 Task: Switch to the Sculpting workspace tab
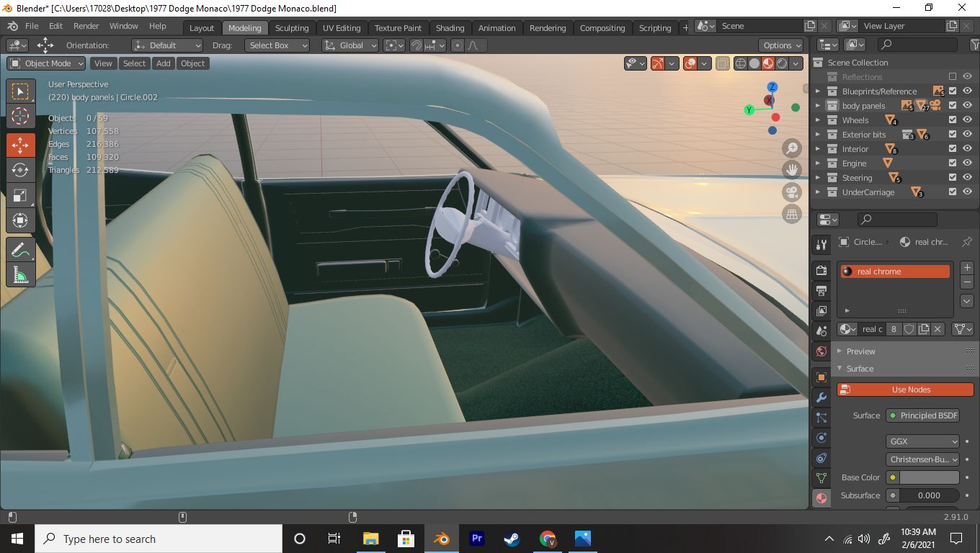pos(291,28)
